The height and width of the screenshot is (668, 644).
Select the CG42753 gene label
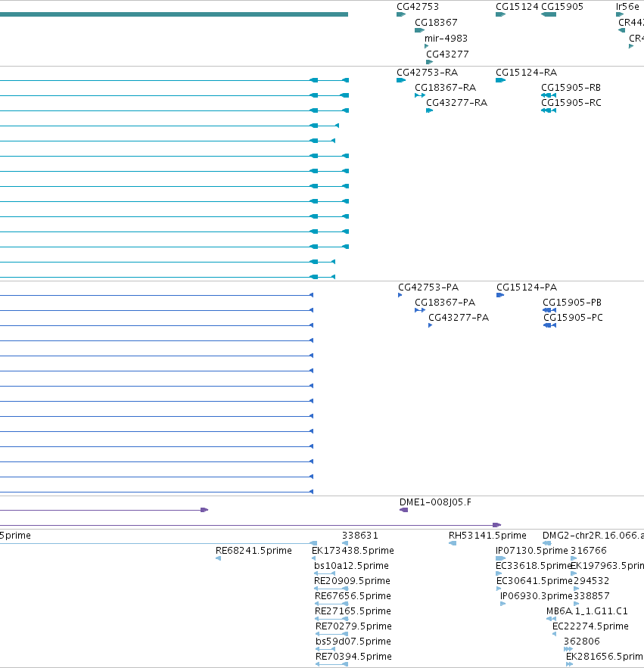[417, 7]
